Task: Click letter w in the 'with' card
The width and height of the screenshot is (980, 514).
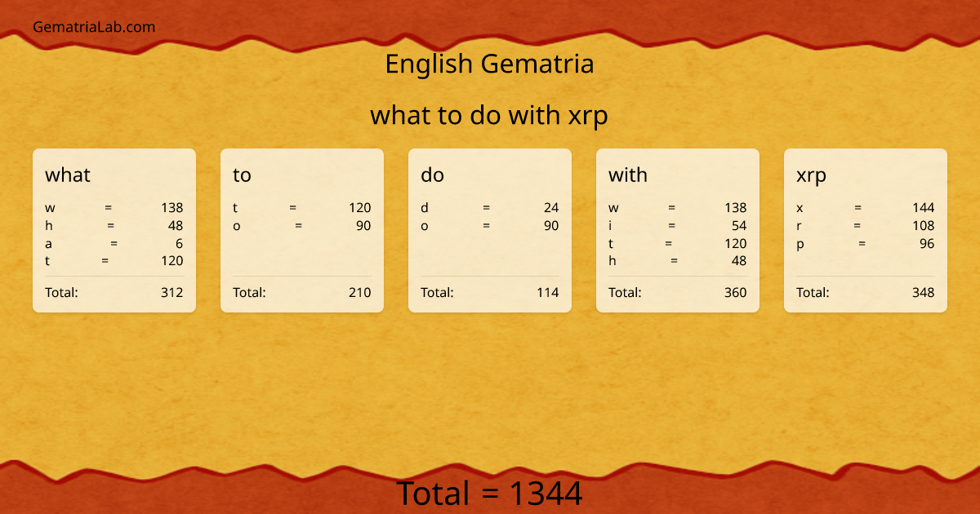Action: (613, 208)
